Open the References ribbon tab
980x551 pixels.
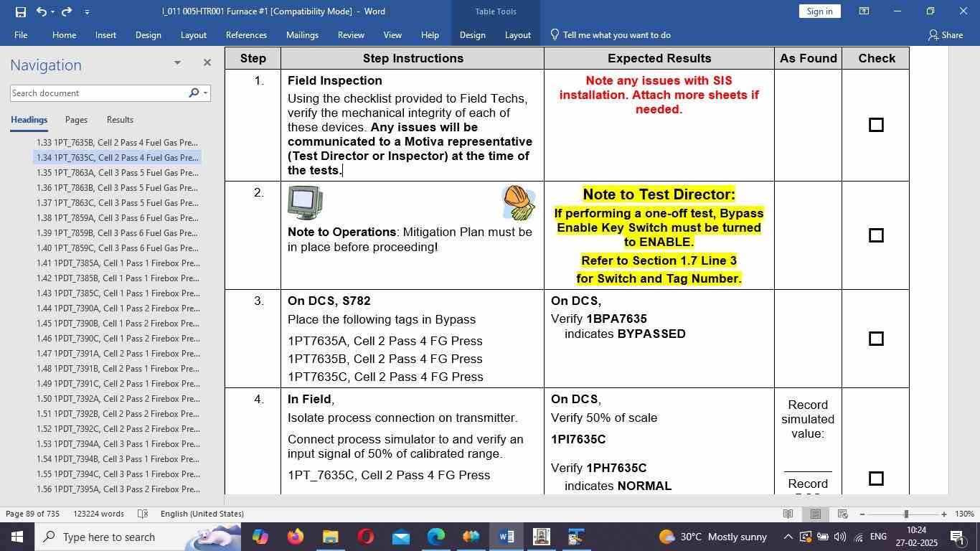[x=246, y=34]
